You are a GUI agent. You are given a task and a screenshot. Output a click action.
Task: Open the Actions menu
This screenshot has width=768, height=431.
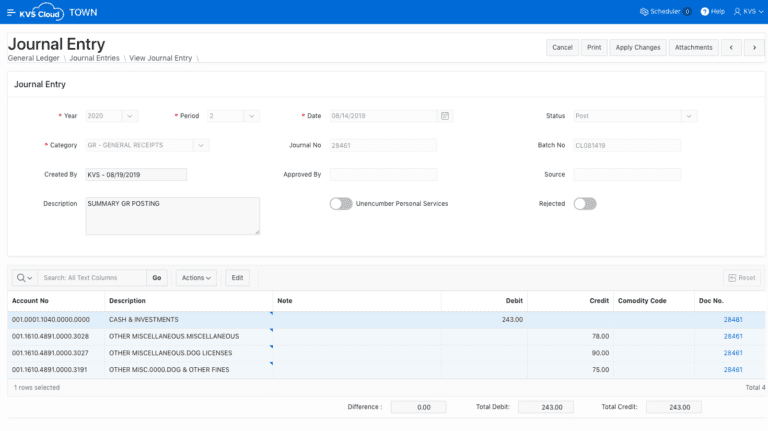click(x=196, y=277)
